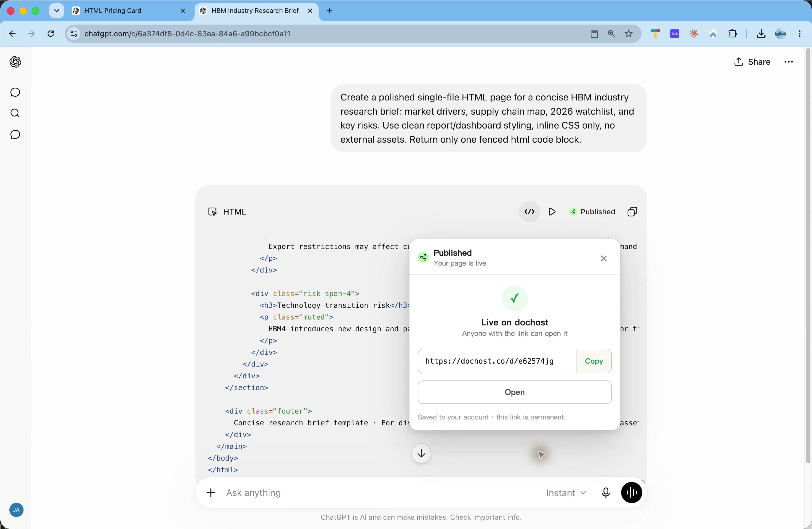This screenshot has width=812, height=529.
Task: Start dictation with microphone icon
Action: [606, 492]
